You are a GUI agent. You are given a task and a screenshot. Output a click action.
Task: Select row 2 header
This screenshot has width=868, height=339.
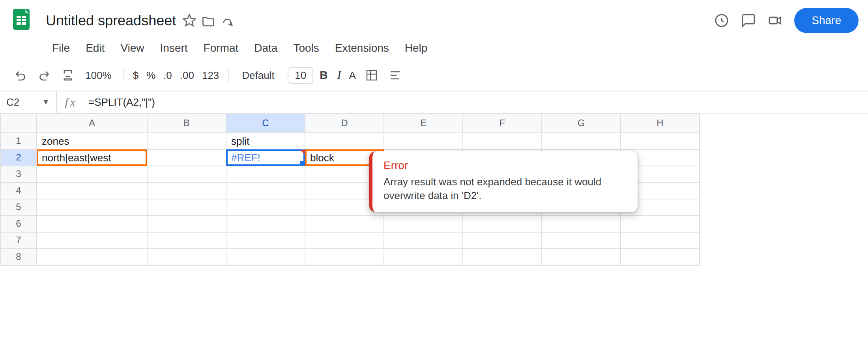19,158
